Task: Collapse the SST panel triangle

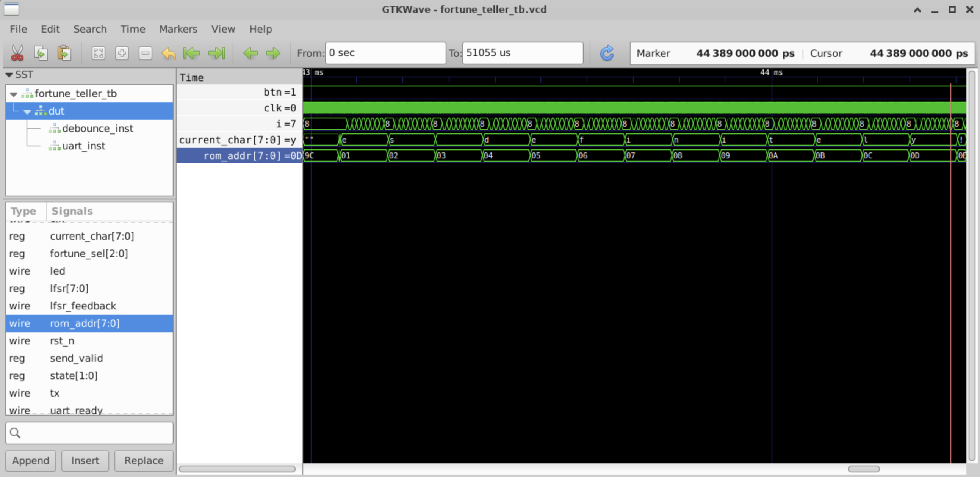Action: (9, 75)
